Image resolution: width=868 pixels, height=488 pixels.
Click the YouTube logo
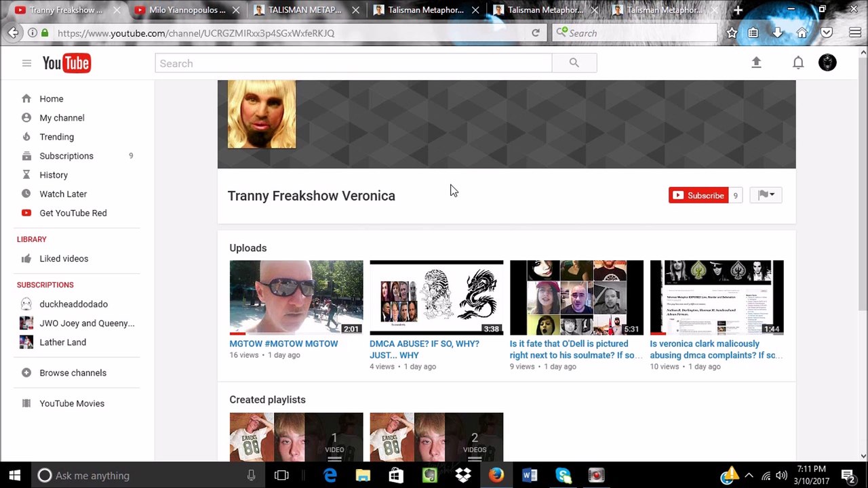(66, 63)
